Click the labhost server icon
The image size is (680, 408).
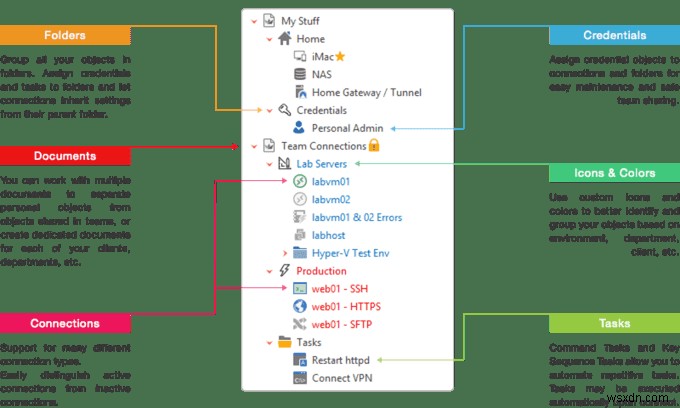tap(300, 235)
